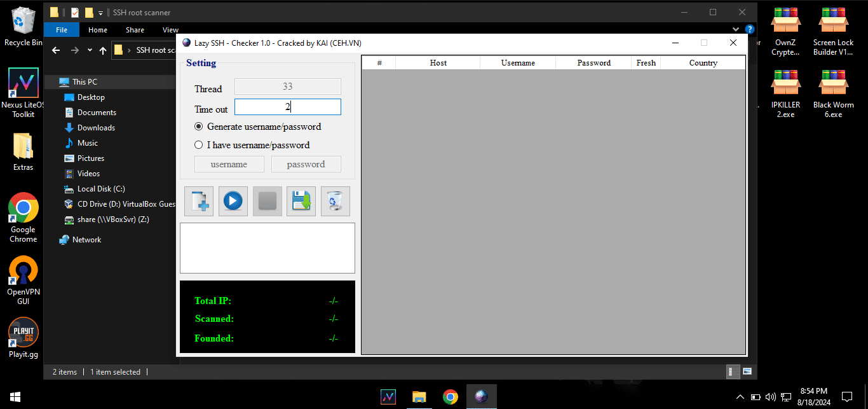Click Nexus toolkit icon in taskbar
The width and height of the screenshot is (868, 409).
click(x=388, y=397)
